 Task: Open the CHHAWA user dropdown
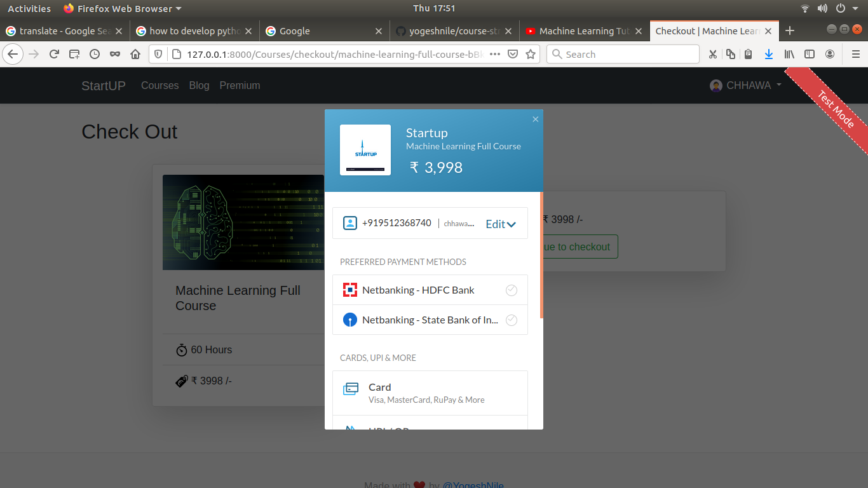click(x=746, y=85)
